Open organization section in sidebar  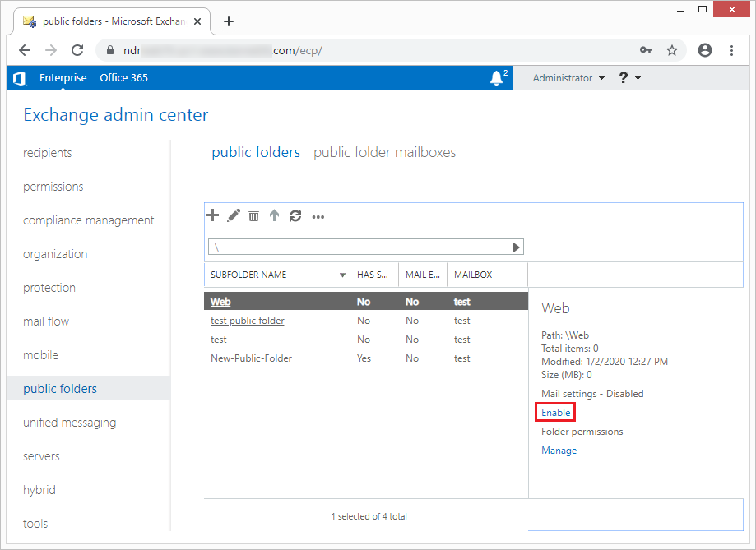55,254
